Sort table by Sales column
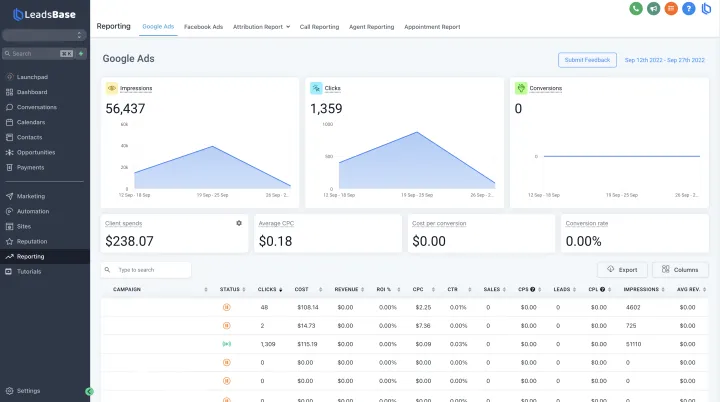 [x=495, y=289]
